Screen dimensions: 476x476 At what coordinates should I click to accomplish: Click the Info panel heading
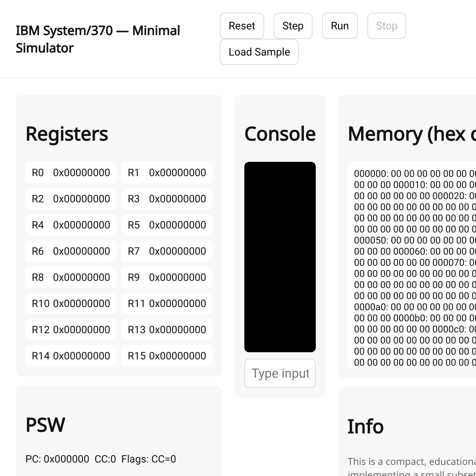pyautogui.click(x=366, y=426)
